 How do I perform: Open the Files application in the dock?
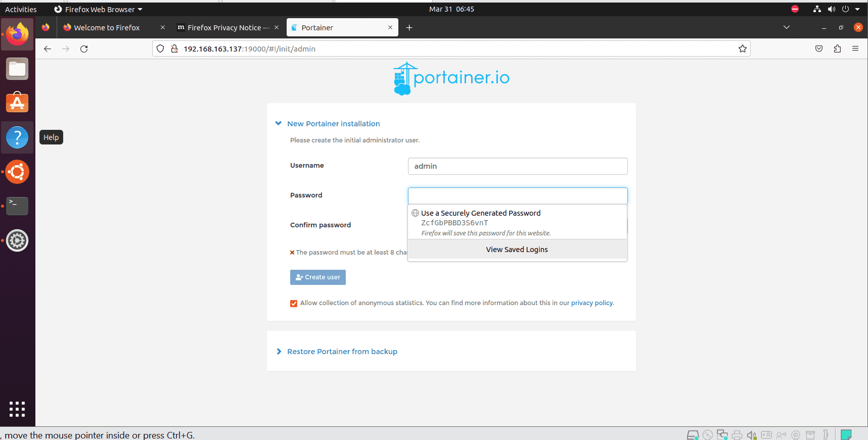[x=17, y=69]
